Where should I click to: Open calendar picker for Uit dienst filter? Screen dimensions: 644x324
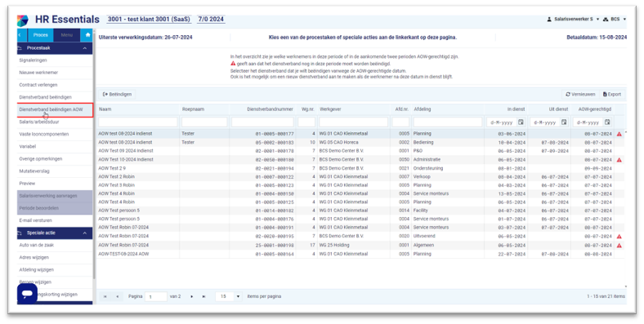click(564, 122)
